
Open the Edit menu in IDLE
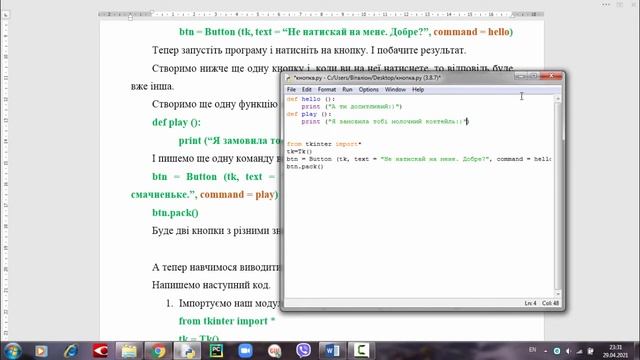[x=307, y=89]
